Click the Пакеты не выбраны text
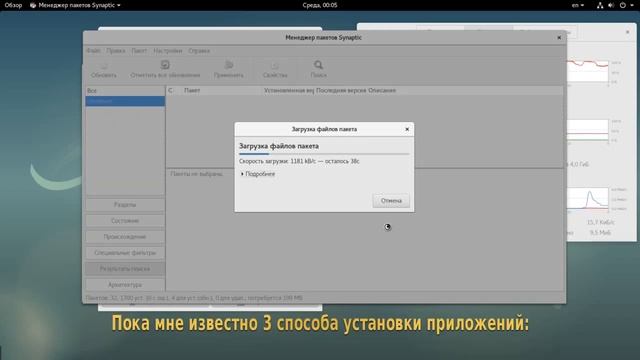The height and width of the screenshot is (360, 640). [x=197, y=174]
